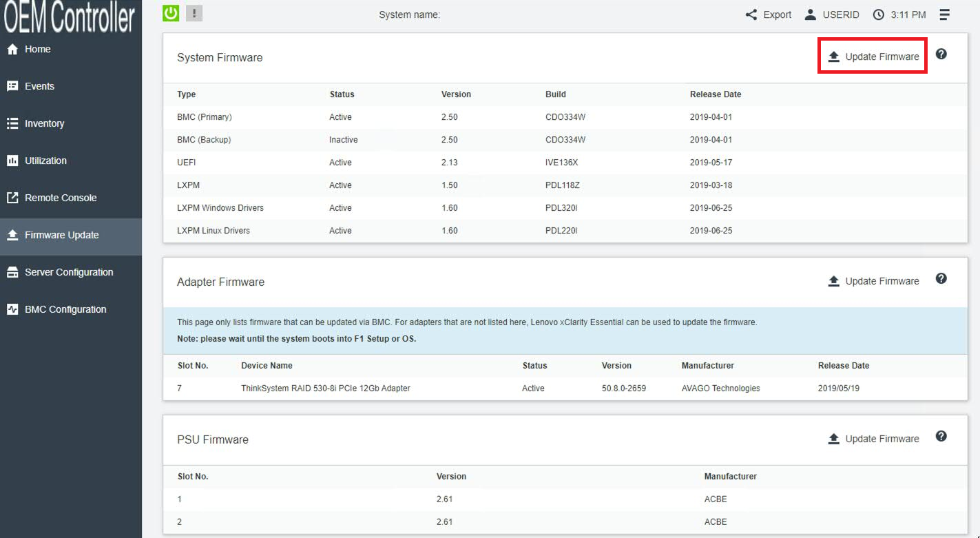Select the BMC (Backup) row
Screen dimensions: 980x538
pos(565,140)
